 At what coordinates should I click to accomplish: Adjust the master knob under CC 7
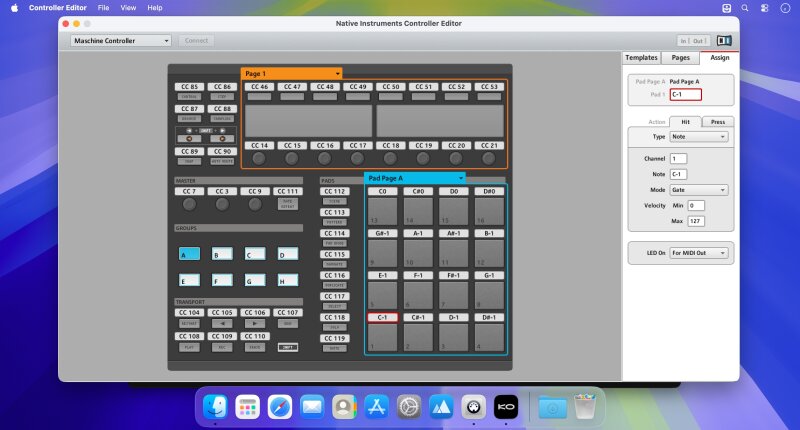189,205
